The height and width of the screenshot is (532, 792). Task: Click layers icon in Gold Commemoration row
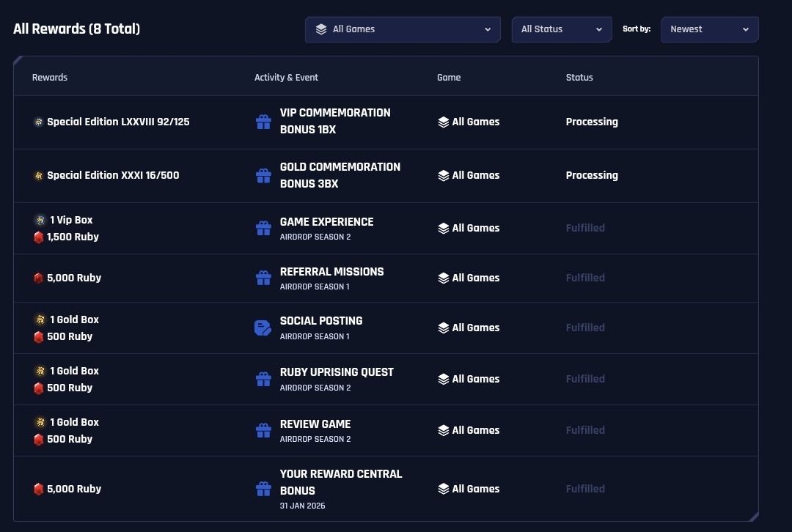click(x=444, y=176)
